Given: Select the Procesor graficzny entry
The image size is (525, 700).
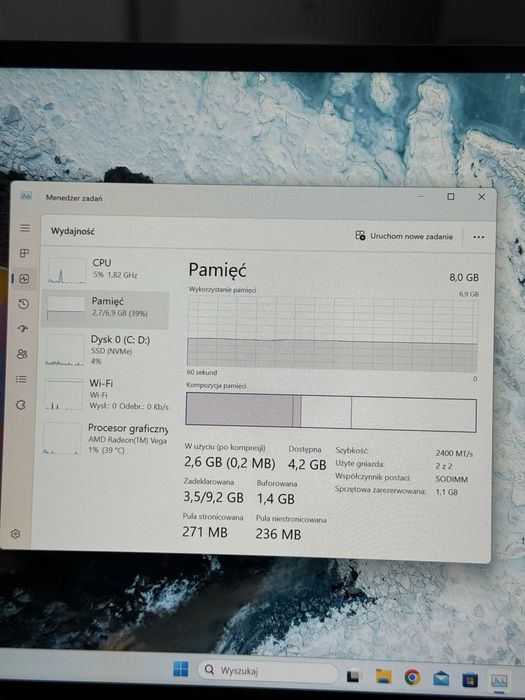Looking at the screenshot, I should 104,438.
